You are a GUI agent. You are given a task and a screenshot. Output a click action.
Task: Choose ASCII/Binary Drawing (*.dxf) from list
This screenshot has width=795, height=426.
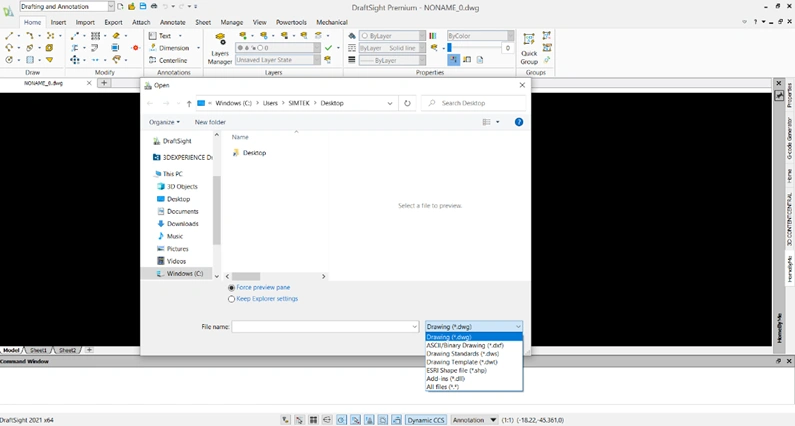coord(474,345)
